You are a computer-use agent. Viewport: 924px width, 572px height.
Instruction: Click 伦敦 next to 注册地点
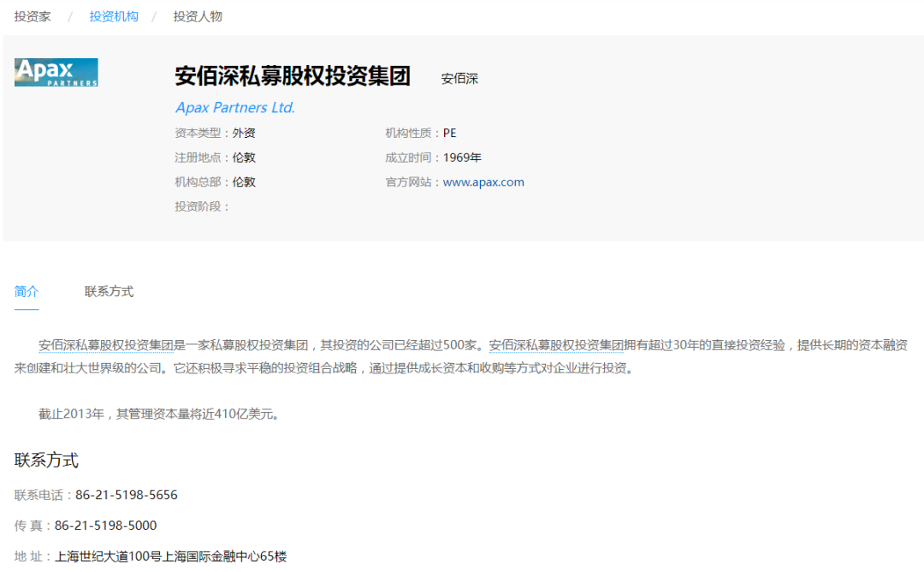click(x=244, y=158)
